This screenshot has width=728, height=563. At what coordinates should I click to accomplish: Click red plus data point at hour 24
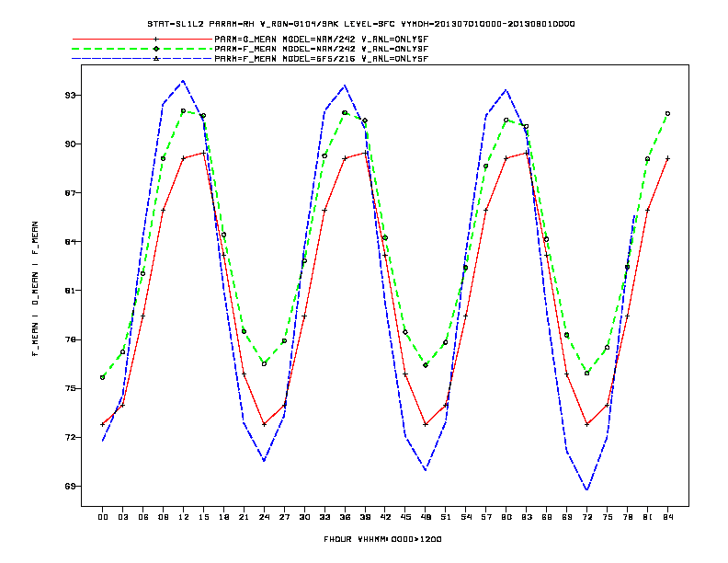[x=264, y=424]
